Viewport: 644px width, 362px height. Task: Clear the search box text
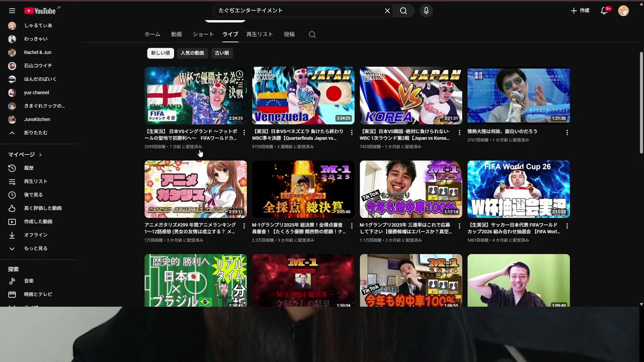coord(387,11)
